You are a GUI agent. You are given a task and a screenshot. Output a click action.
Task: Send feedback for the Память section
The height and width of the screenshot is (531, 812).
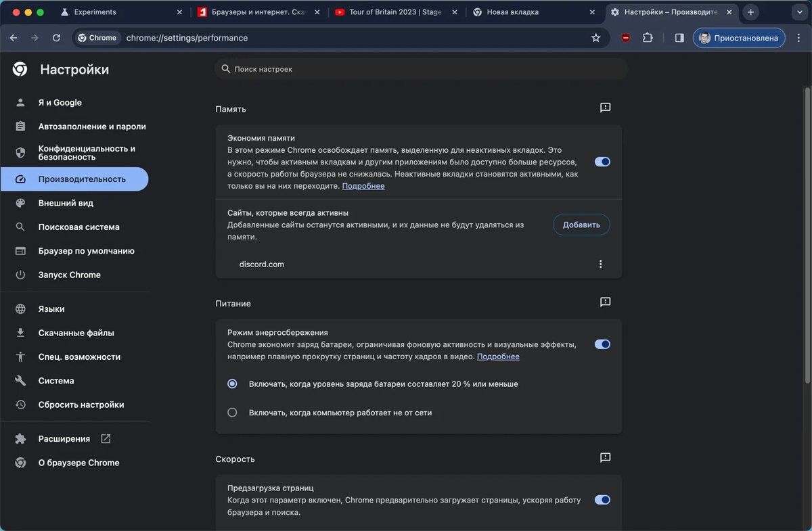[x=606, y=108]
